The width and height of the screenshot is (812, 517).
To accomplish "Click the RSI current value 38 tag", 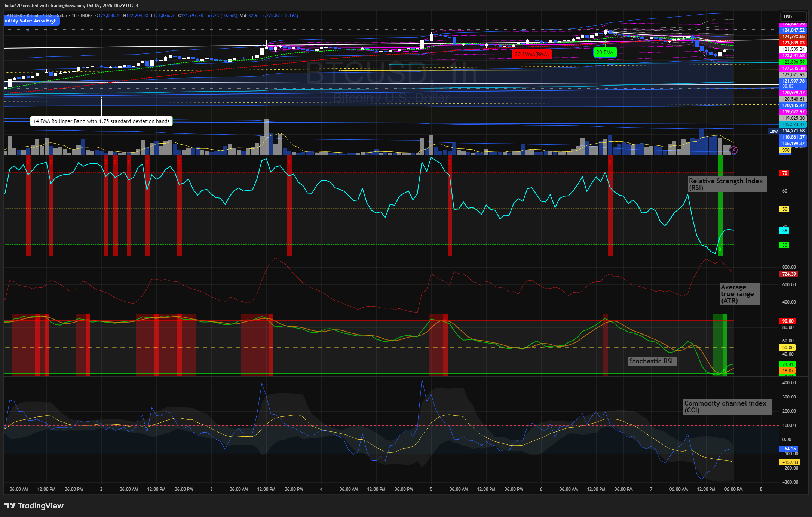I will tap(785, 231).
